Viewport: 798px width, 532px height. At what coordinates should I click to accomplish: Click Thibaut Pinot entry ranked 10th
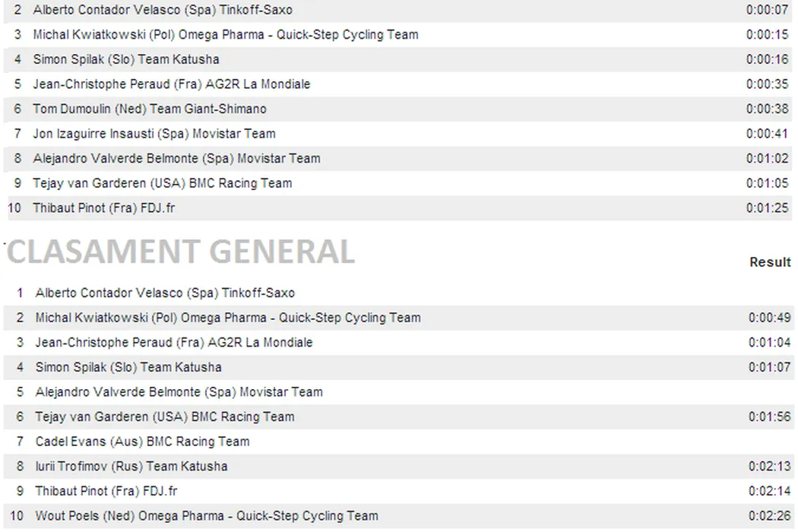(103, 207)
